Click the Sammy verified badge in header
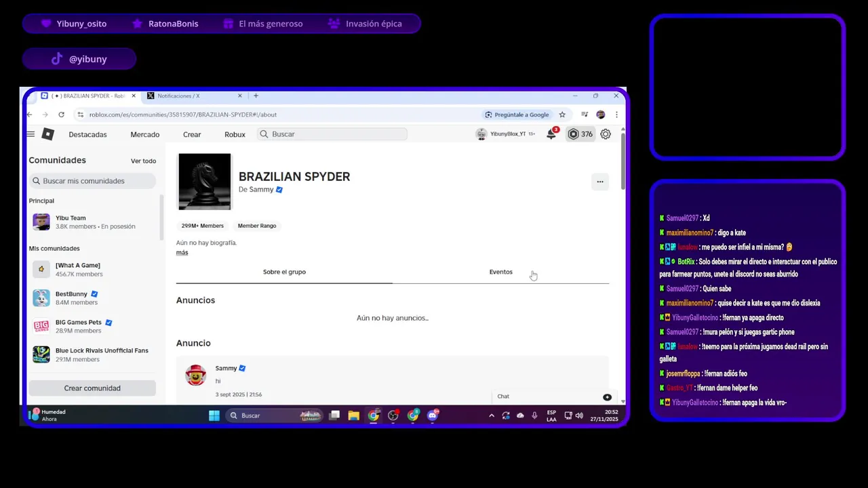 point(279,190)
